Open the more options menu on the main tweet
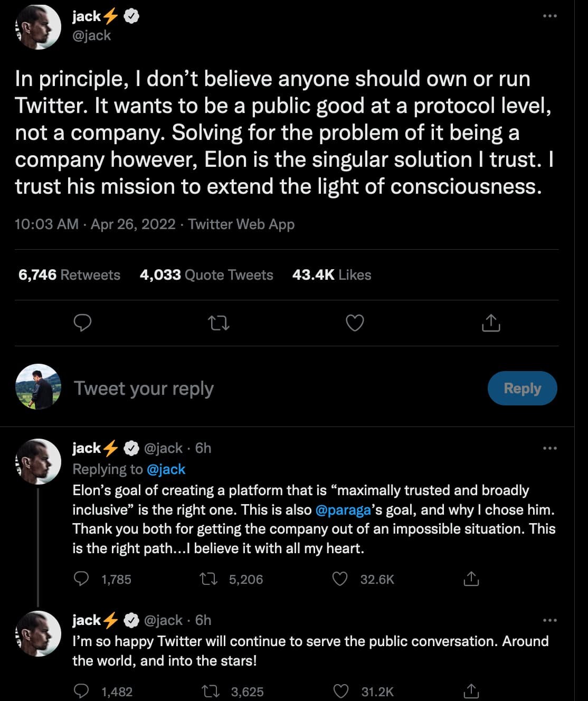The width and height of the screenshot is (588, 701). tap(549, 16)
